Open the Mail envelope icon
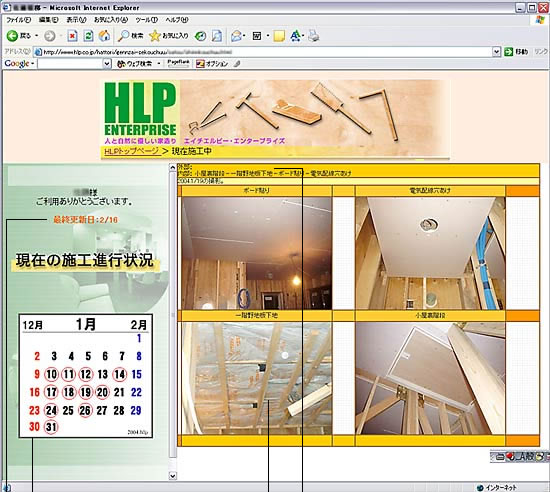550x492 pixels. tap(237, 36)
